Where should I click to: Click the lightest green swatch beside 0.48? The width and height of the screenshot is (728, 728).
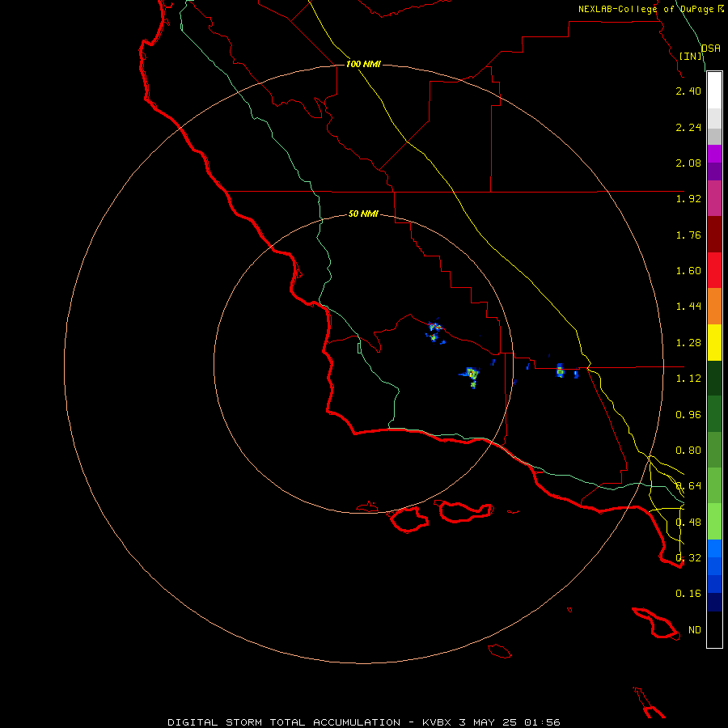pos(714,522)
